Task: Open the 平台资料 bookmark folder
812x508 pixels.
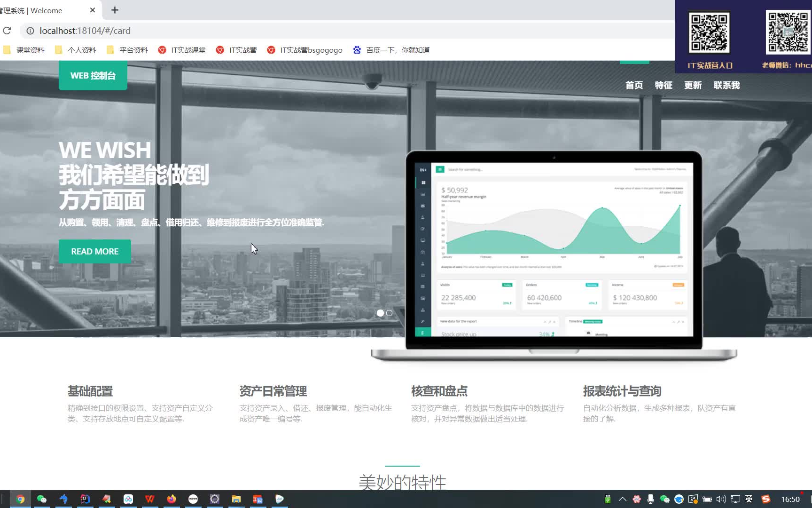Action: coord(127,50)
